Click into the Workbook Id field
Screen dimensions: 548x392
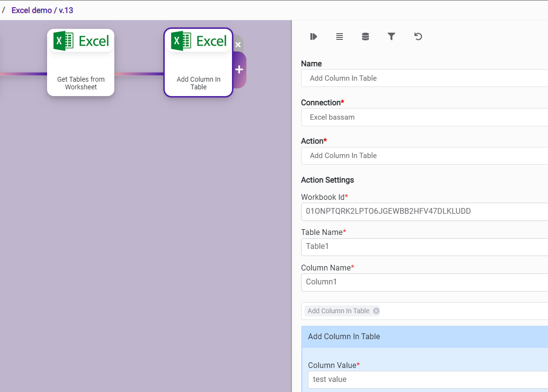[x=423, y=211]
